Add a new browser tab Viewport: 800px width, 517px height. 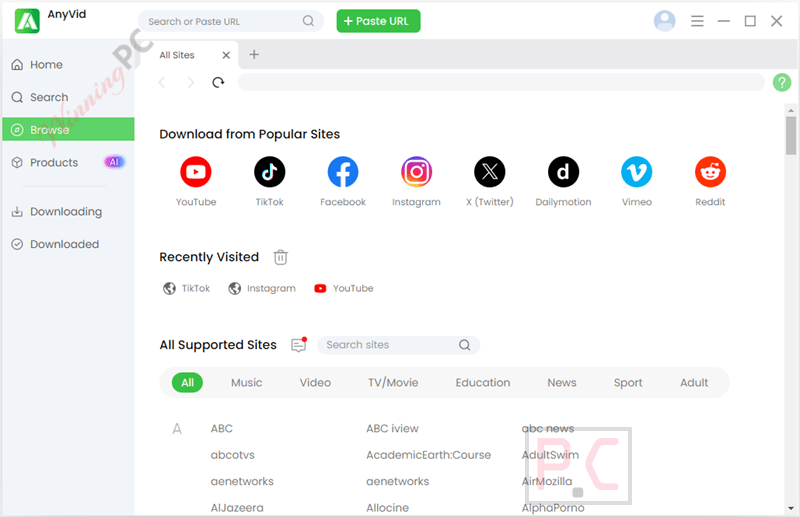tap(254, 54)
